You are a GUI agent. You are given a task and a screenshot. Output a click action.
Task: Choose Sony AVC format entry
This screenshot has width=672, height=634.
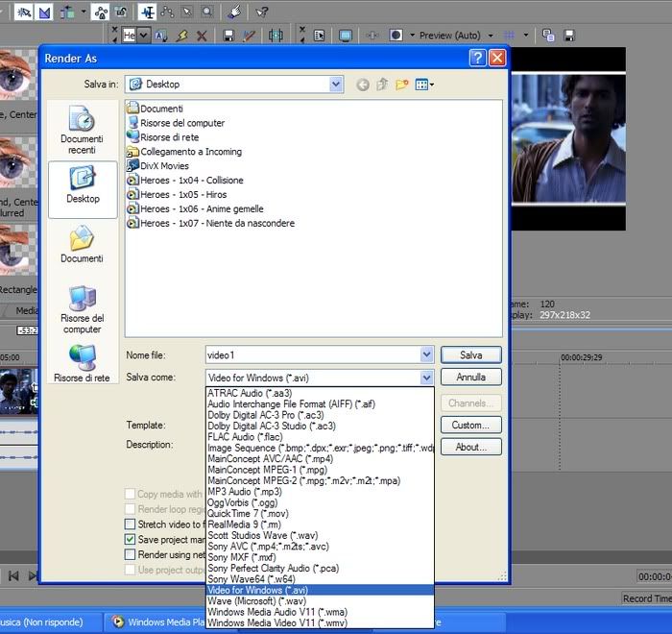coord(320,546)
